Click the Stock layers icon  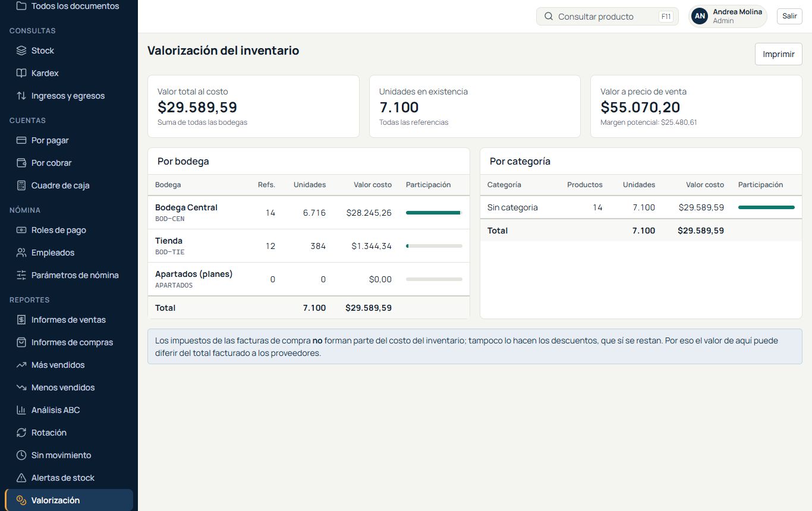click(x=21, y=51)
